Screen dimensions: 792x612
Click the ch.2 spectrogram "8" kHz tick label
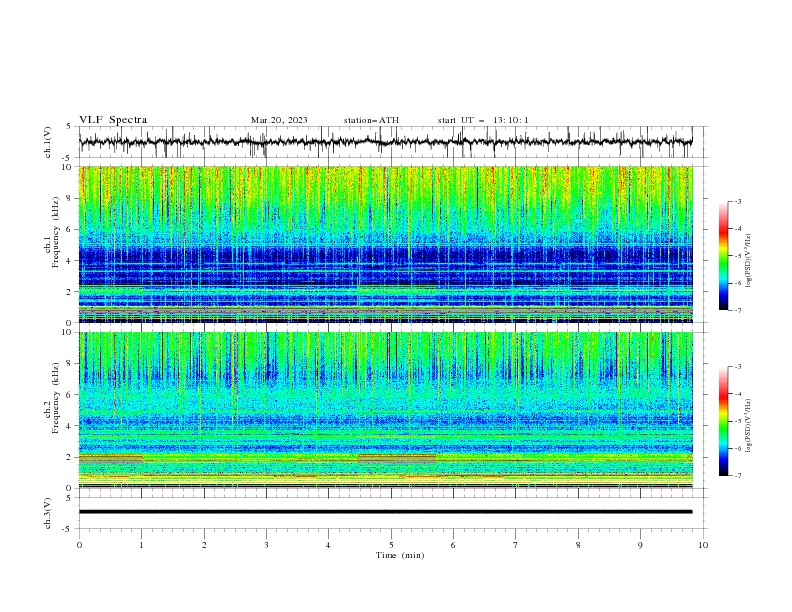click(71, 364)
